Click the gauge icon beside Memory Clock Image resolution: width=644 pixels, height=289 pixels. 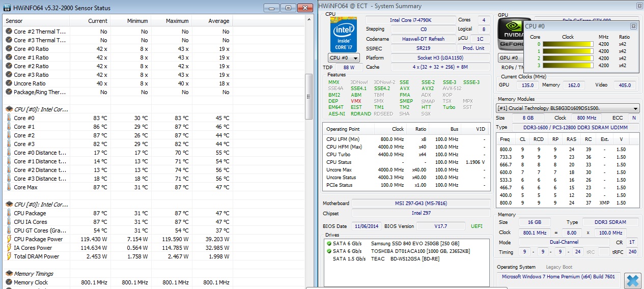coord(9,282)
